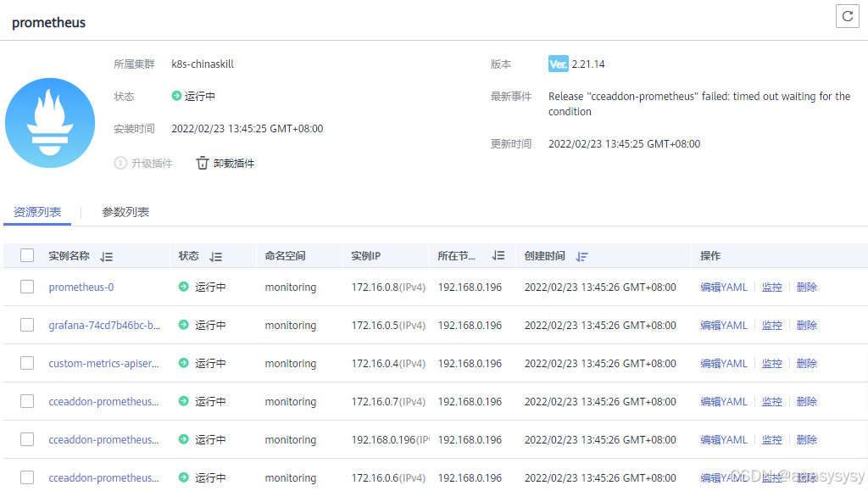Click 监控 for 172.16.0.7 row
Viewport: 868px width, 491px height.
pos(771,402)
